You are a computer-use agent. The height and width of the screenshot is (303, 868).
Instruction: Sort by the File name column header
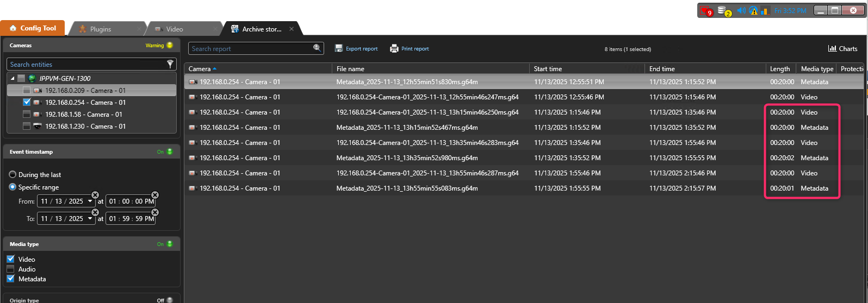(x=350, y=69)
